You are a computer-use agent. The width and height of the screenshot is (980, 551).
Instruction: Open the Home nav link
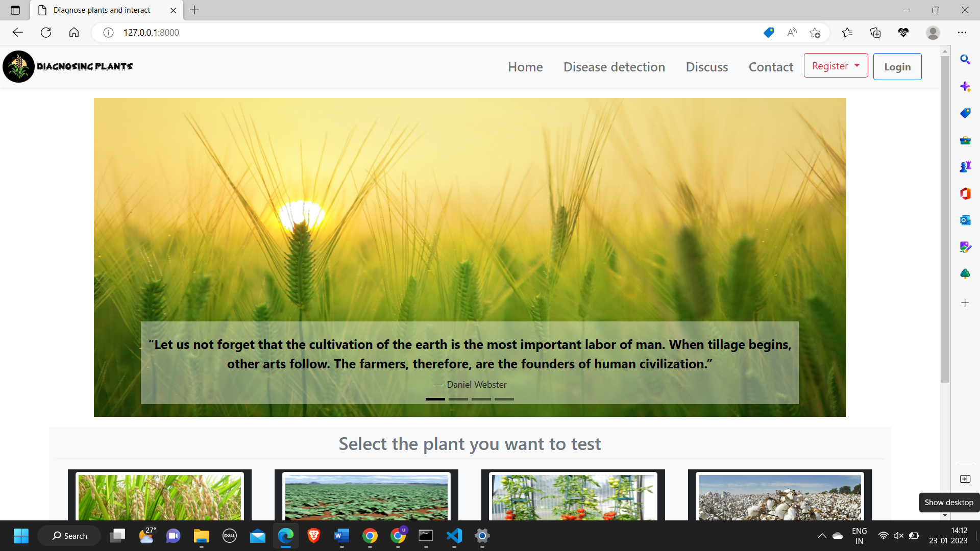pyautogui.click(x=525, y=67)
